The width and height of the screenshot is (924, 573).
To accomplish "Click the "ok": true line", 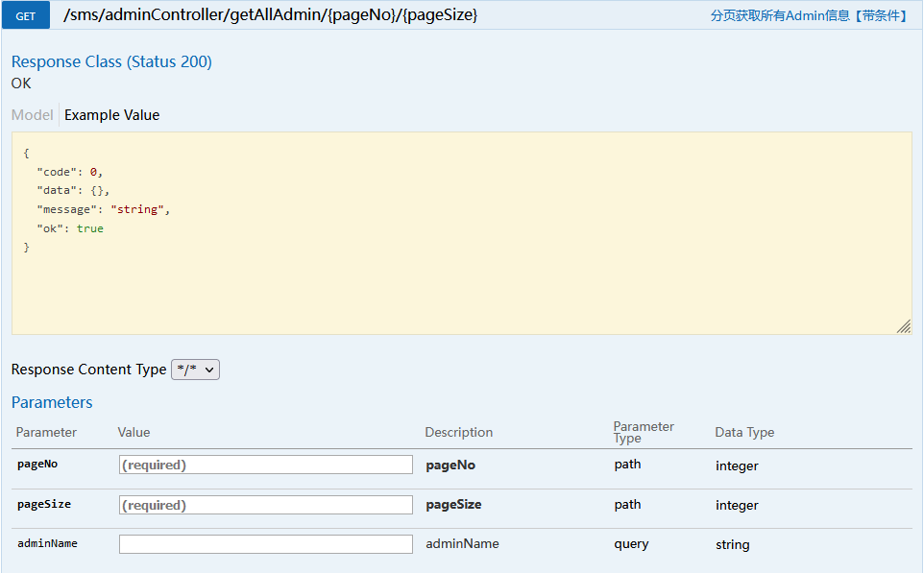I will [70, 228].
